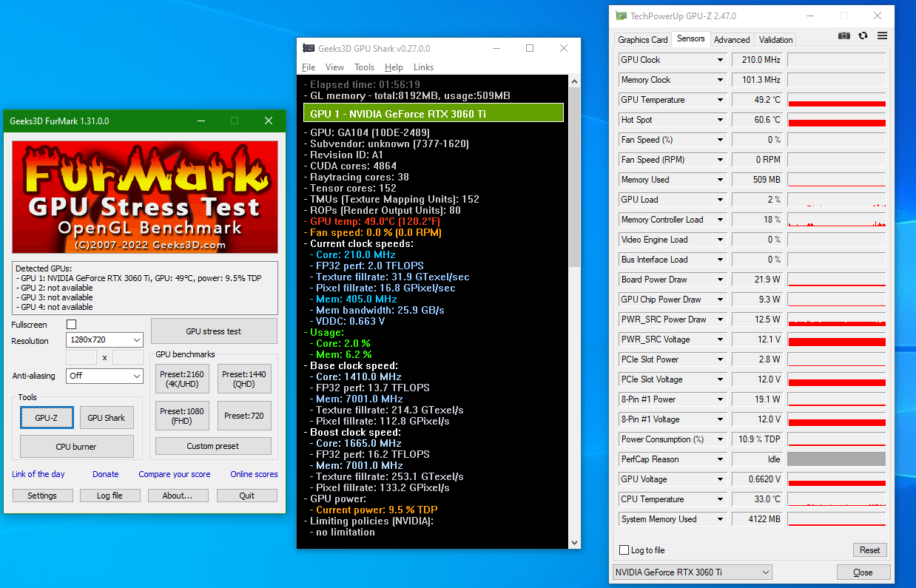The image size is (916, 588).
Task: Open FurMark Settings
Action: point(42,496)
